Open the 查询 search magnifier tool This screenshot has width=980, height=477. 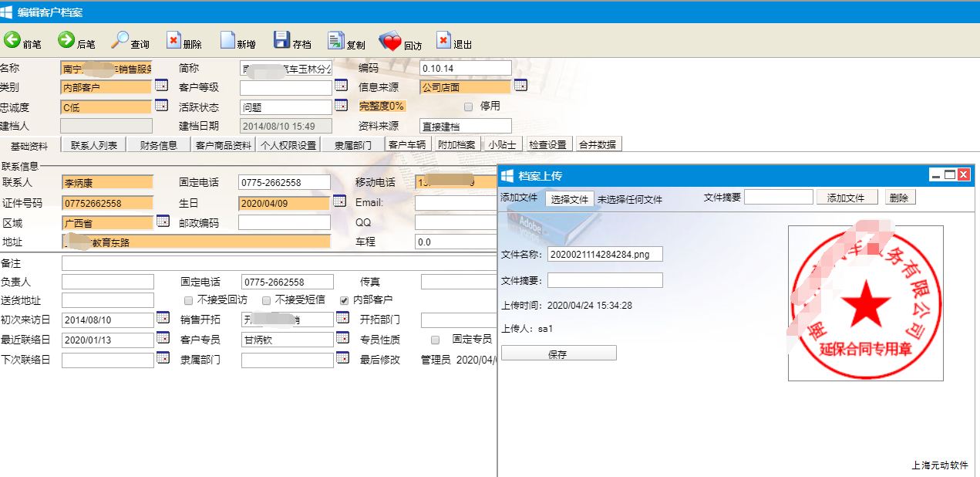tap(121, 41)
